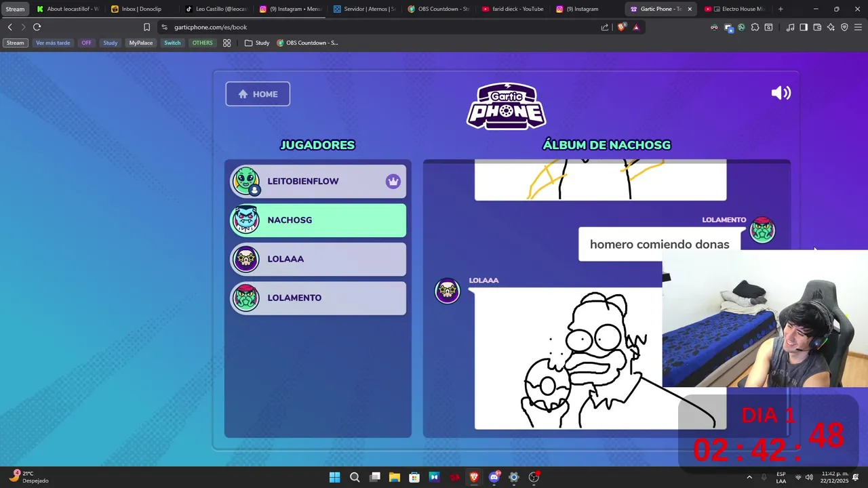This screenshot has width=868, height=488.
Task: Bookmark this page with the bookmark icon
Action: 146,27
